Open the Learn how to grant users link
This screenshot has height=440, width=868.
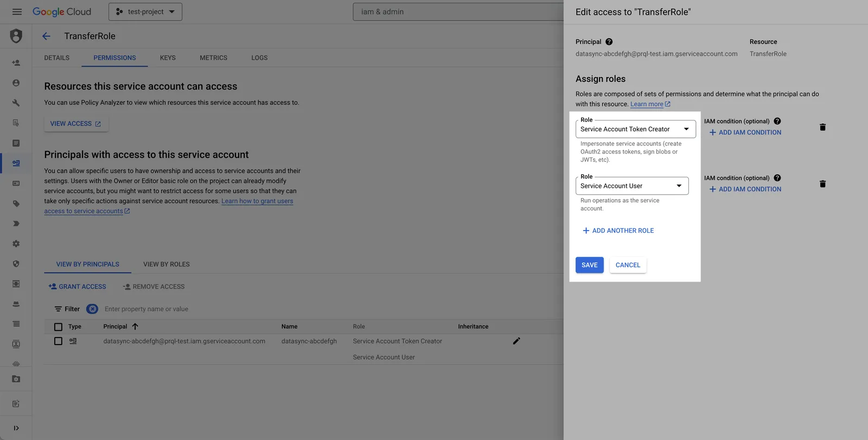[x=257, y=201]
